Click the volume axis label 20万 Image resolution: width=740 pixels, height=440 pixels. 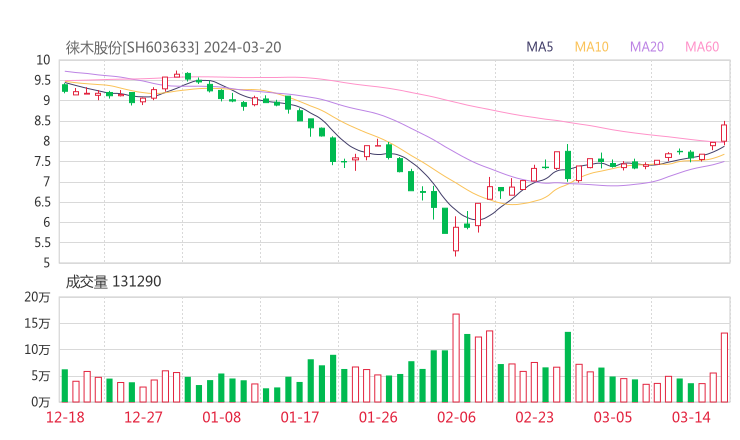point(37,297)
